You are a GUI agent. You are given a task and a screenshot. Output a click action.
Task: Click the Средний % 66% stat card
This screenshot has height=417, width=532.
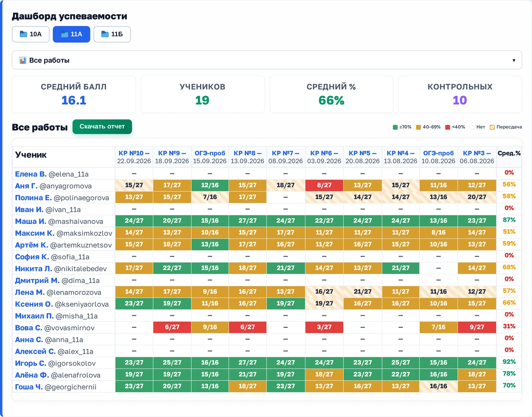click(x=331, y=94)
